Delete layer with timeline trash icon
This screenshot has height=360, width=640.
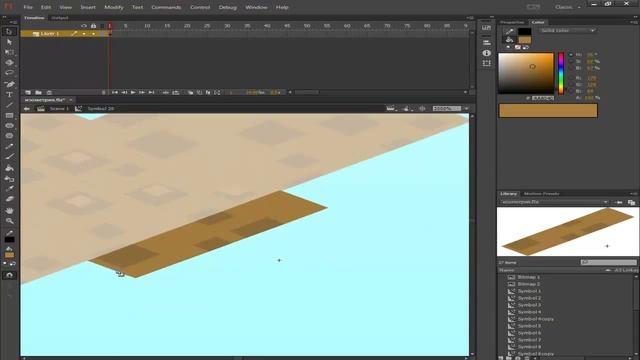[x=49, y=93]
